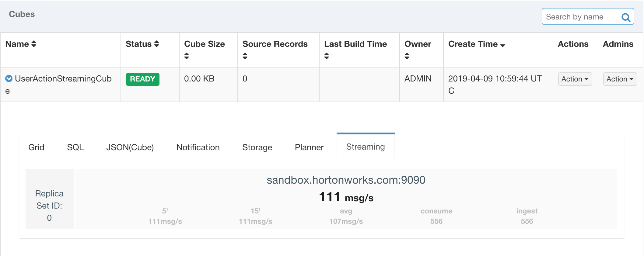Screen dimensions: 644x256
Task: Sort cubes by Name column icon
Action: [x=34, y=44]
